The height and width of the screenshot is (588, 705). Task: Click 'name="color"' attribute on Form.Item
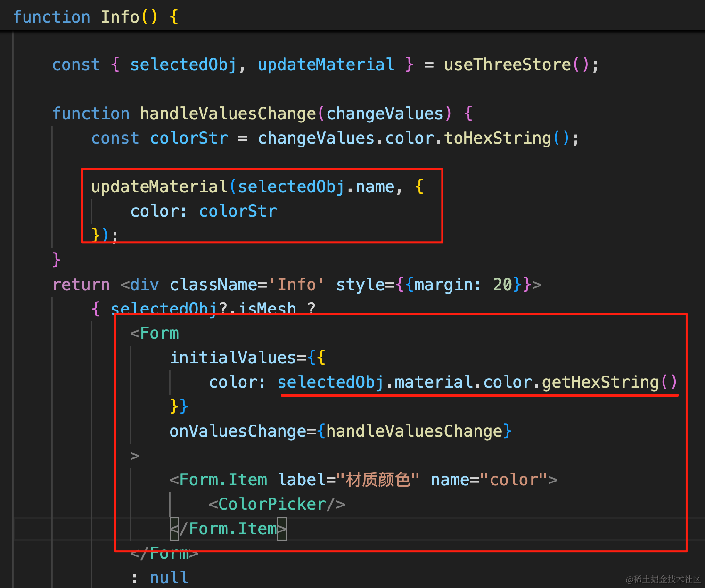pos(489,480)
